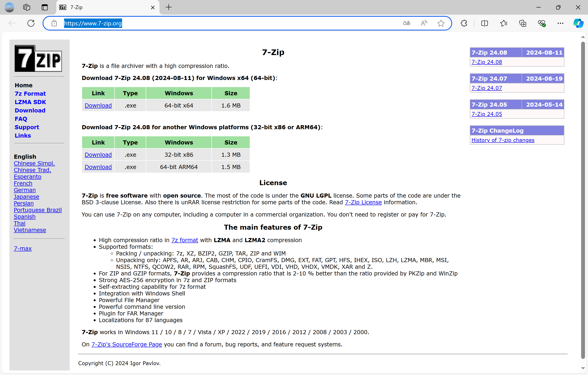Click the 'Home' sidebar text
Viewport: 588px width, 375px height.
[23, 85]
